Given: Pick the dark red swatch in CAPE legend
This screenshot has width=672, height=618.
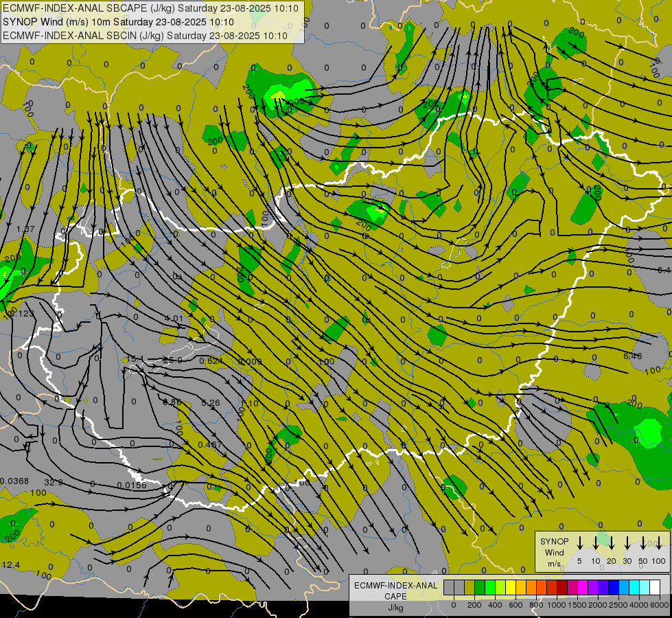Looking at the screenshot, I should 562,587.
